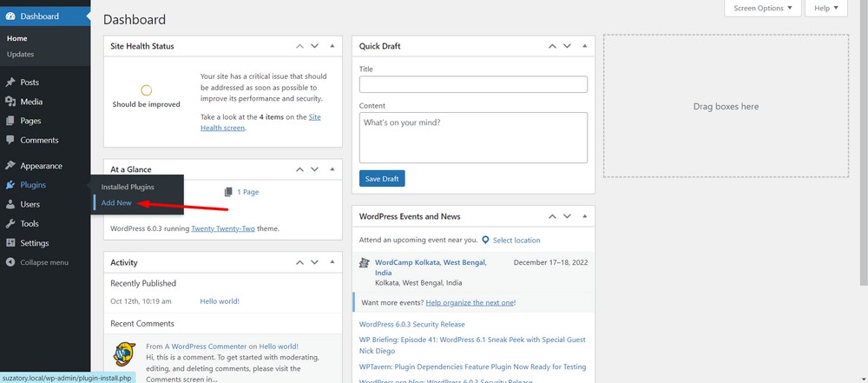Move Activity box down
The width and height of the screenshot is (868, 383).
click(x=314, y=262)
